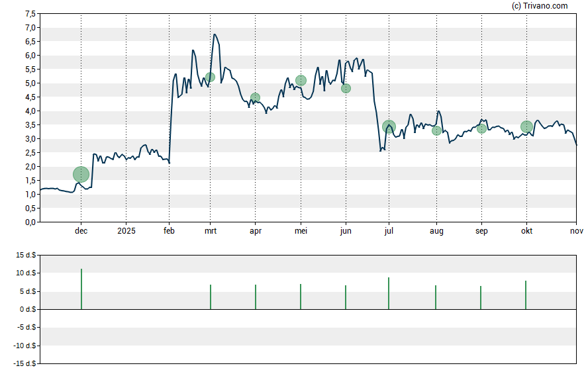Click the 'dec' x-axis label
588x374 pixels.
click(81, 231)
